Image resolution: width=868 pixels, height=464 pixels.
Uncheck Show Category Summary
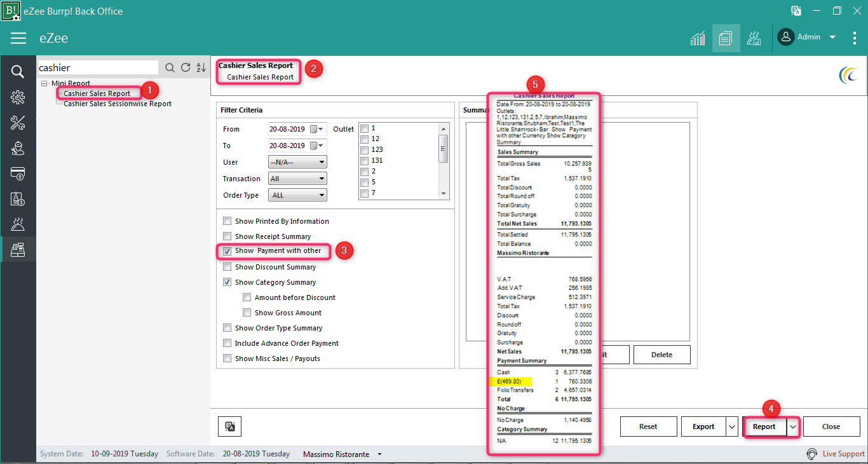(227, 282)
